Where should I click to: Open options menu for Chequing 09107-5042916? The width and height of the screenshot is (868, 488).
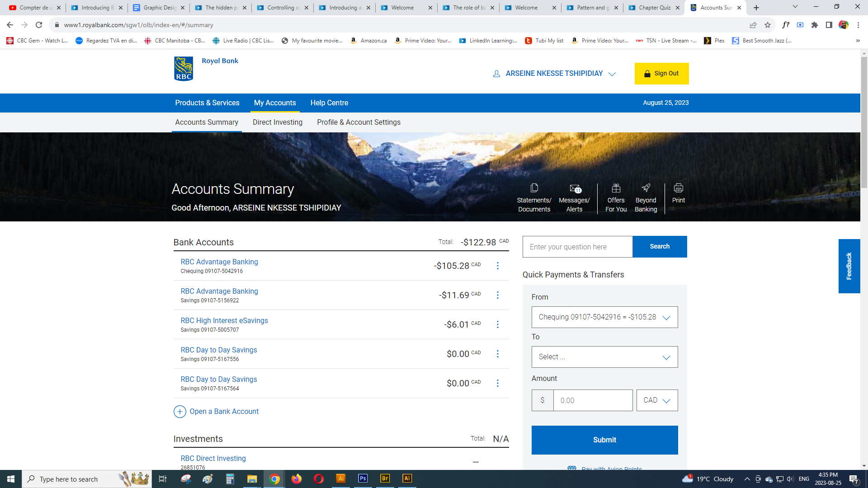tap(498, 266)
